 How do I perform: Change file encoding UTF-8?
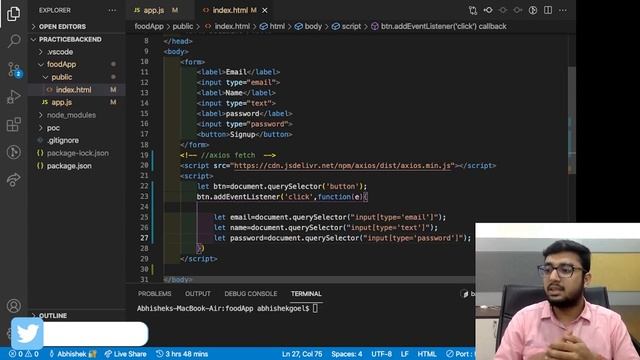pos(381,354)
